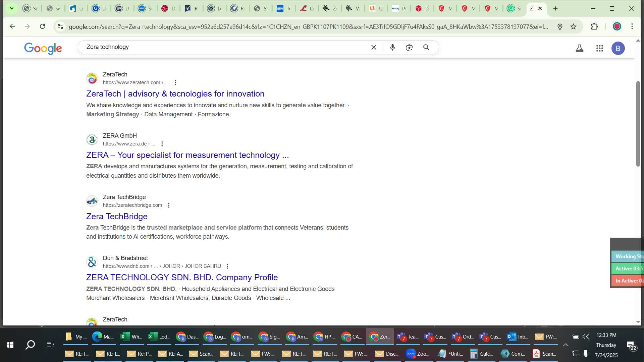This screenshot has width=644, height=362.
Task: Open the My... File Explorer taskbar button
Action: pos(75,337)
